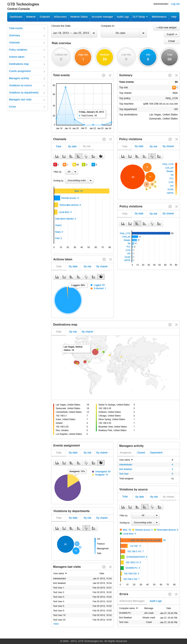Open Managers last visits settings gear
The image size is (187, 644).
coord(104,567)
